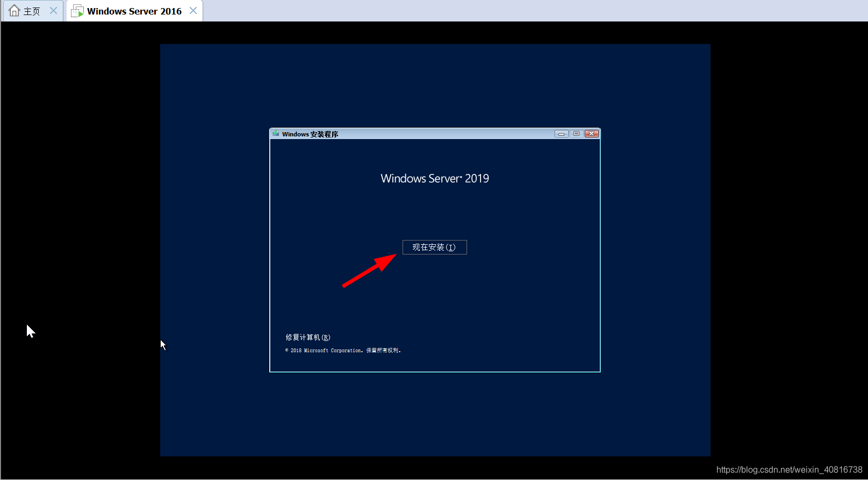Maximize the Windows 安装程序 window
The image size is (868, 480).
click(576, 134)
